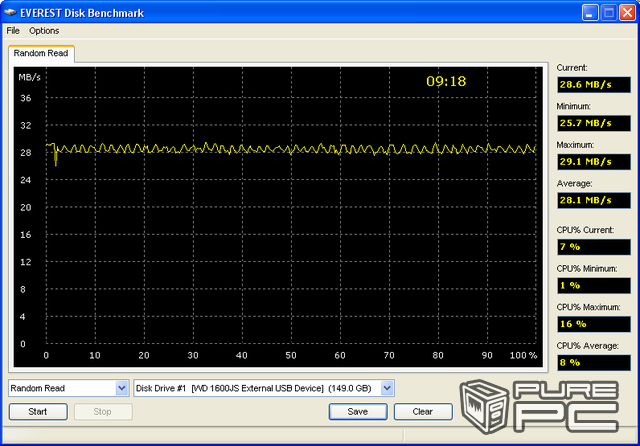Click the MB/s axis label
Image resolution: width=640 pixels, height=446 pixels.
[29, 77]
